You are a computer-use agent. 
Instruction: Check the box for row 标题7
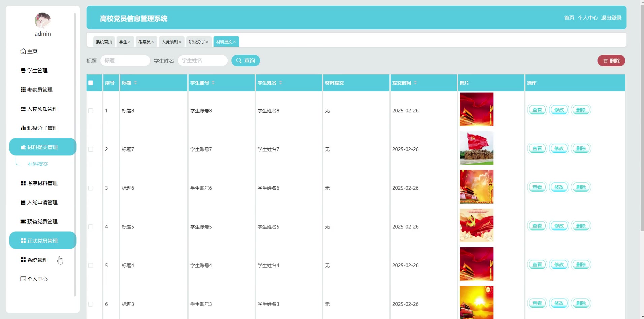click(91, 149)
